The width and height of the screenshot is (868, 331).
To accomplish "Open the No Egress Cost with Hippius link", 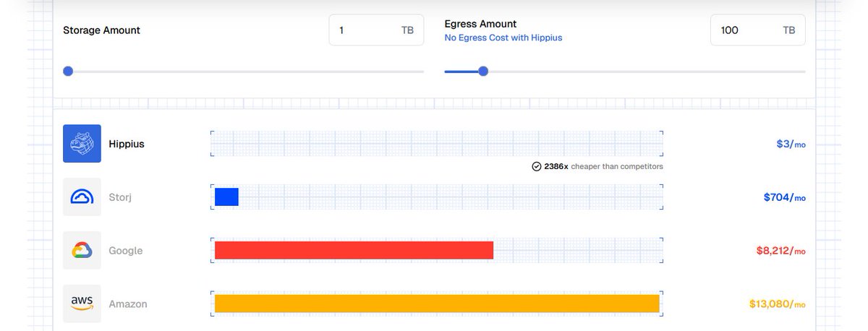I will pos(503,38).
